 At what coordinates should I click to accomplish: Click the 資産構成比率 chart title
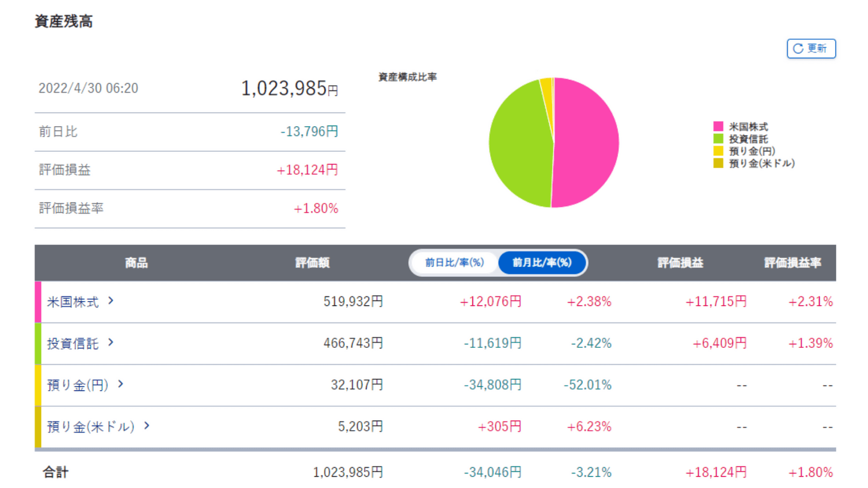pos(407,77)
